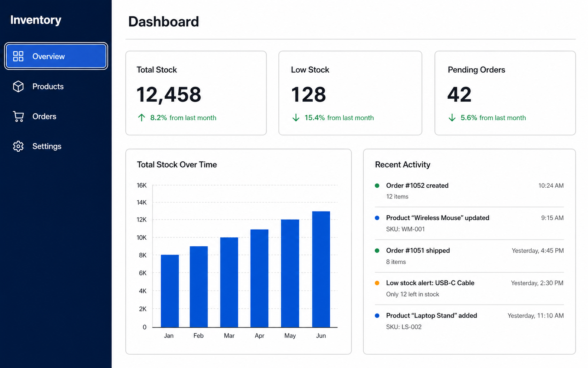
Task: Click the Inventory logo title
Action: click(x=36, y=20)
